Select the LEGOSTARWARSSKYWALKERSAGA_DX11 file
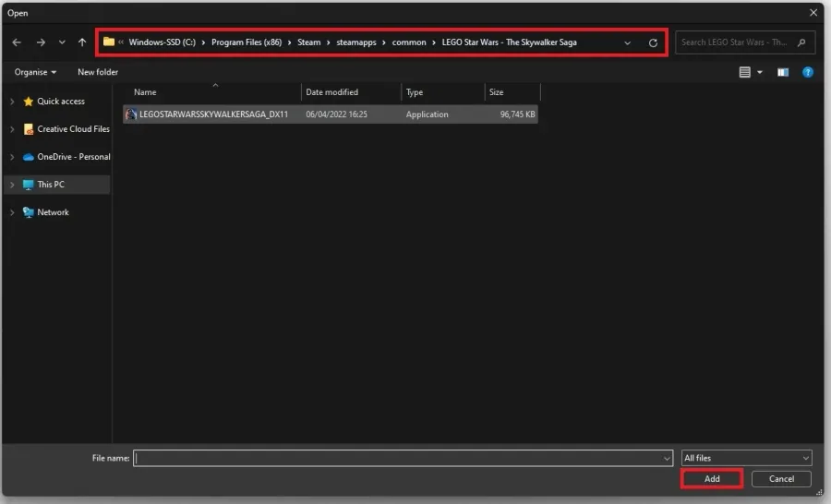Viewport: 831px width, 504px height. (331, 114)
